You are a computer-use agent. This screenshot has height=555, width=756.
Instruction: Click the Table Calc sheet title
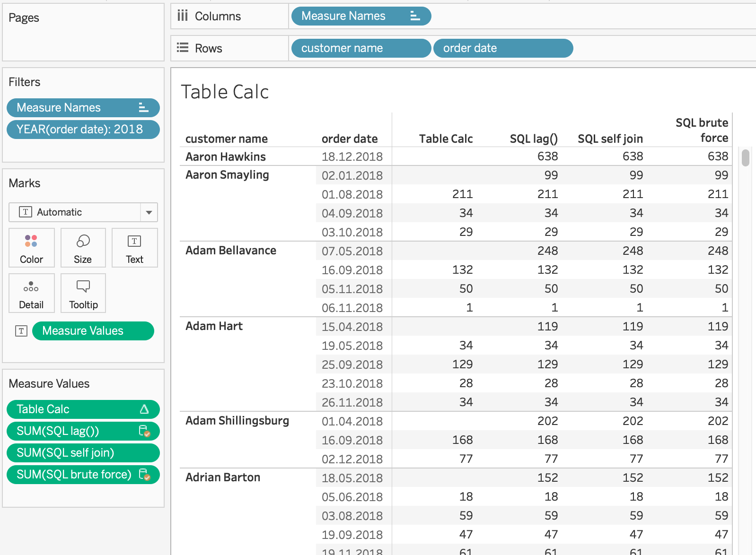225,92
